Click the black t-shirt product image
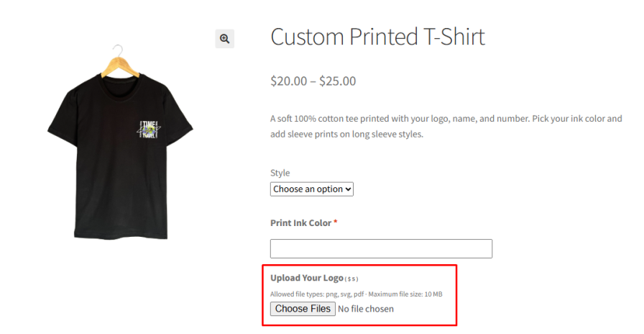This screenshot has width=644, height=334. 120,142
